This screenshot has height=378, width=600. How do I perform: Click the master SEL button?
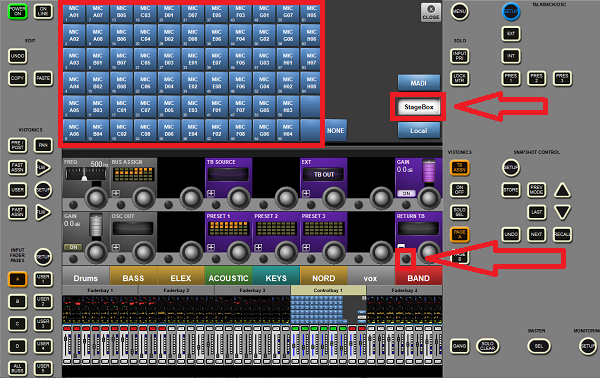(539, 346)
